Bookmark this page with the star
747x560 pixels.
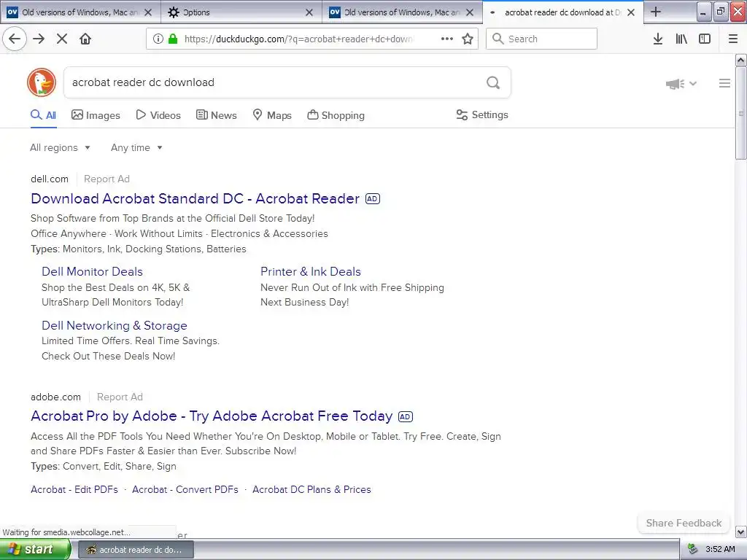tap(468, 39)
